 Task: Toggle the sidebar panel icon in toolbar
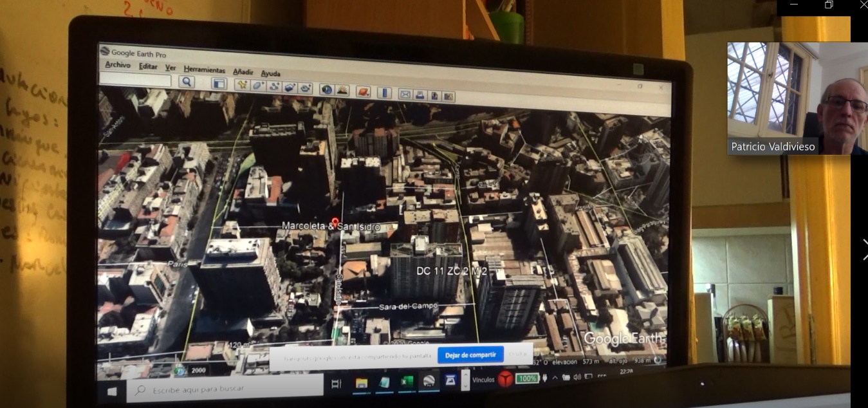click(x=219, y=83)
